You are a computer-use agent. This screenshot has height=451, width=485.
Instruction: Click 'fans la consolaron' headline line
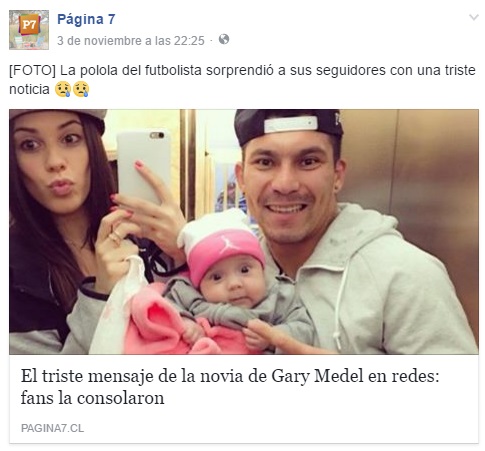92,398
